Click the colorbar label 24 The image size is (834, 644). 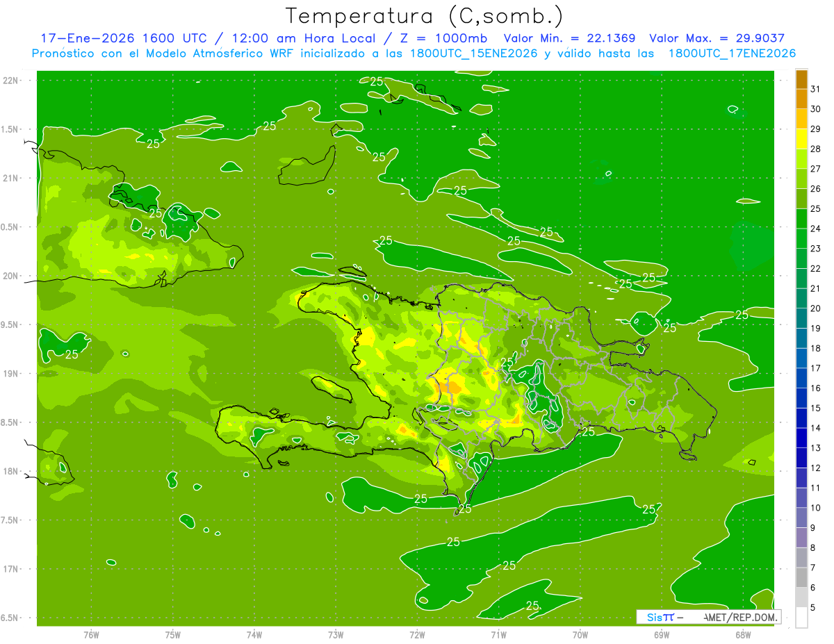[816, 229]
